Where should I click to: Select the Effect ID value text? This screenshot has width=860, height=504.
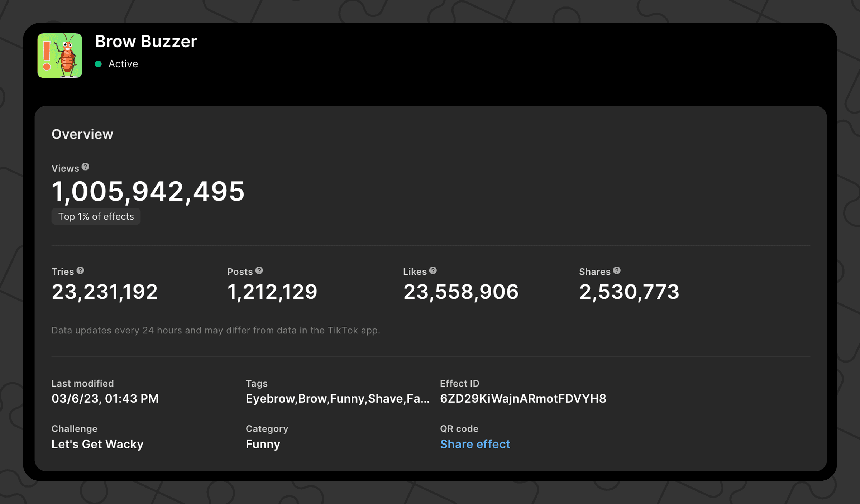coord(523,399)
